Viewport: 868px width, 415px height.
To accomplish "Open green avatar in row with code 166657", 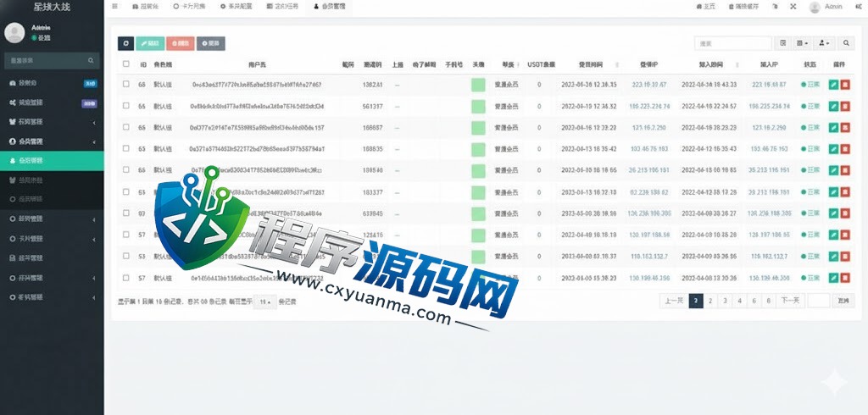I will point(478,128).
